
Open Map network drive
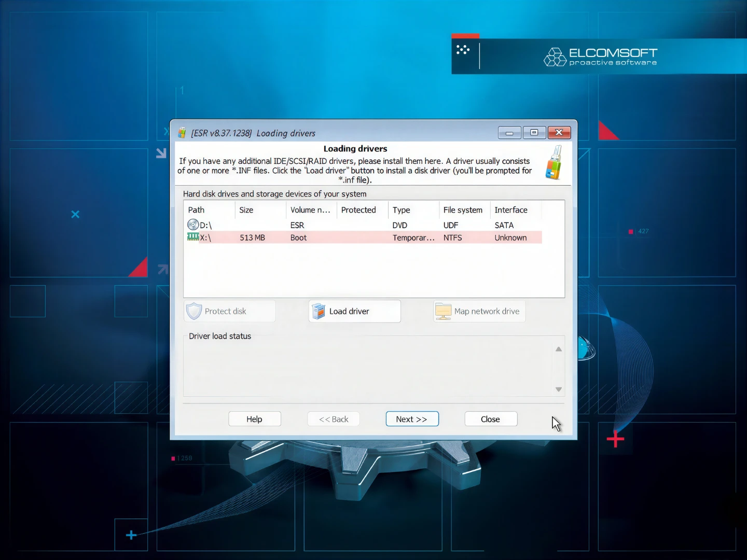click(479, 311)
